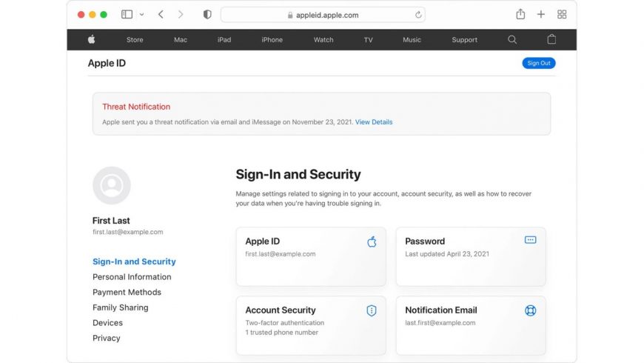Image resolution: width=644 pixels, height=363 pixels.
Task: Click the Sign Out button
Action: [538, 63]
